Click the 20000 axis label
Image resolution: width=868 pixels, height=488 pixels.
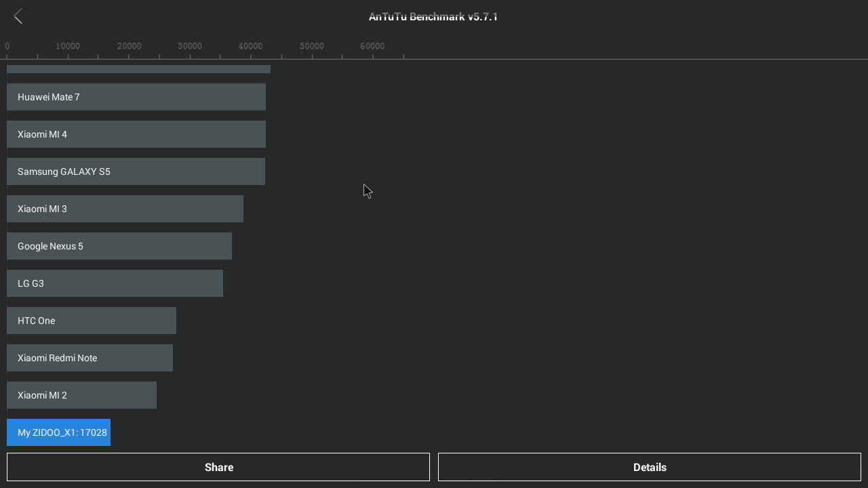click(x=129, y=46)
